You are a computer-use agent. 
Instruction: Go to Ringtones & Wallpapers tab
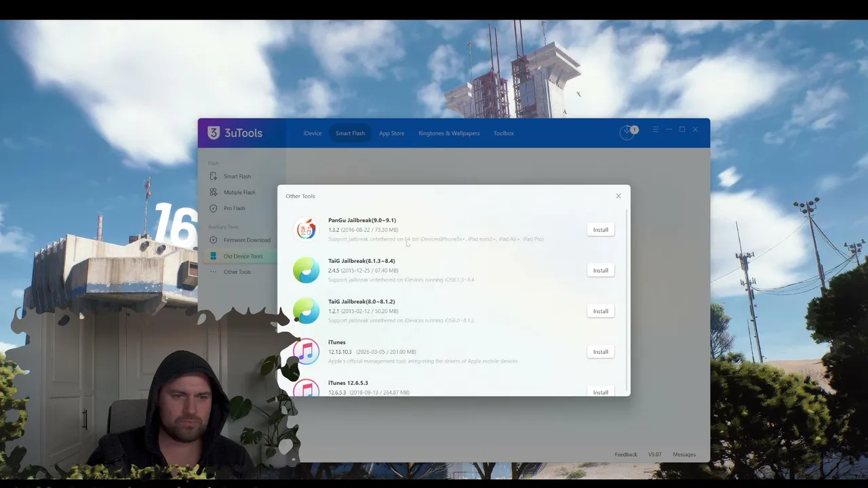coord(449,134)
